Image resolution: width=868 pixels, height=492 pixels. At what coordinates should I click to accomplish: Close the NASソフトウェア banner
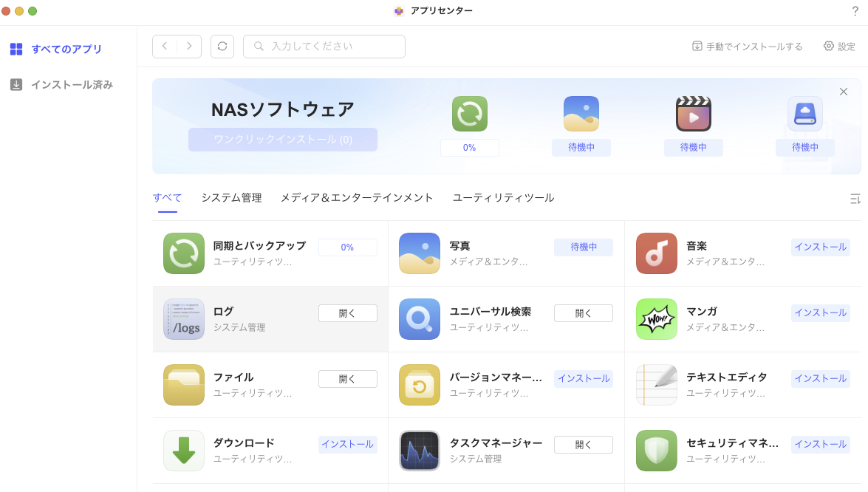click(x=844, y=92)
